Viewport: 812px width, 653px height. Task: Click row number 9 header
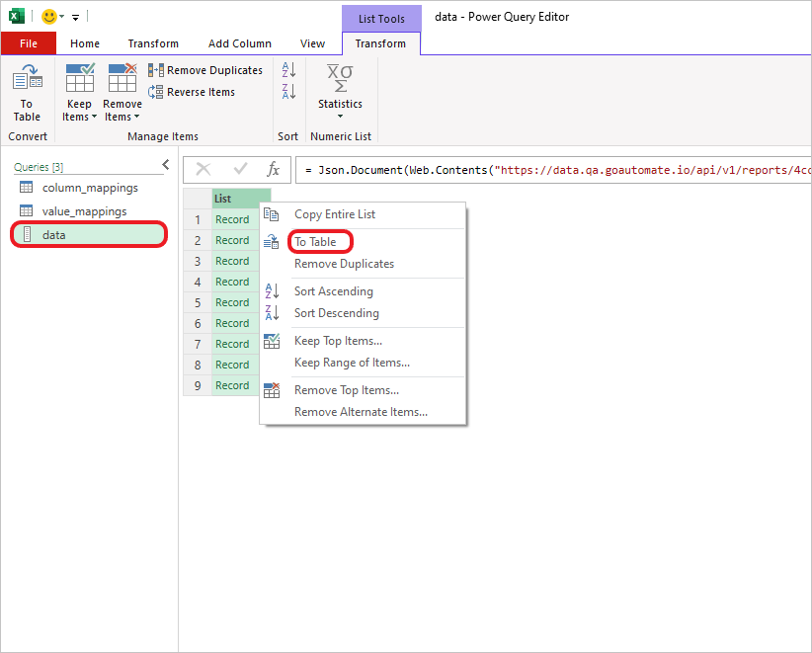click(198, 385)
